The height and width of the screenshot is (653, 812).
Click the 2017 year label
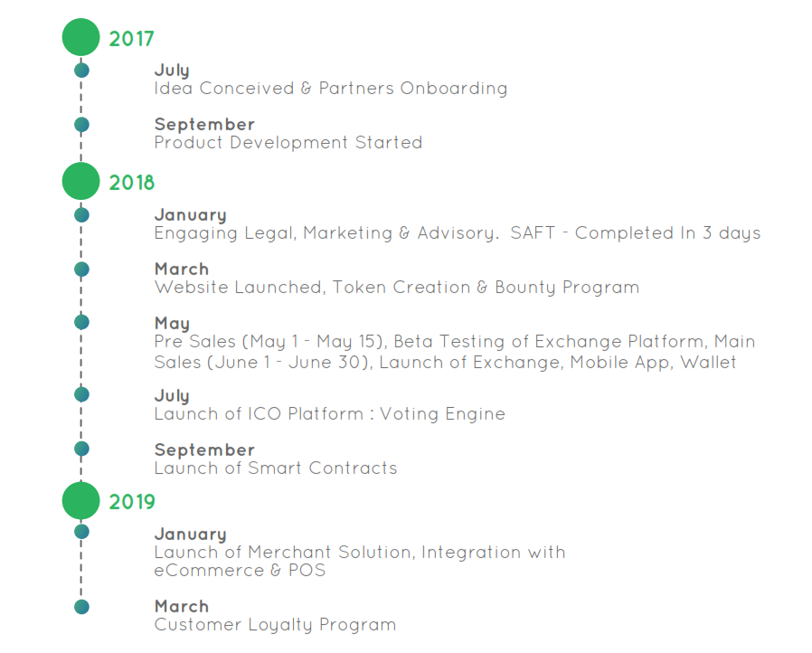coord(131,39)
